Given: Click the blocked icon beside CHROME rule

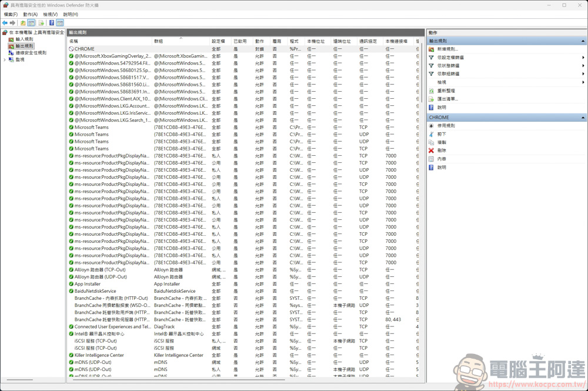Looking at the screenshot, I should [71, 49].
